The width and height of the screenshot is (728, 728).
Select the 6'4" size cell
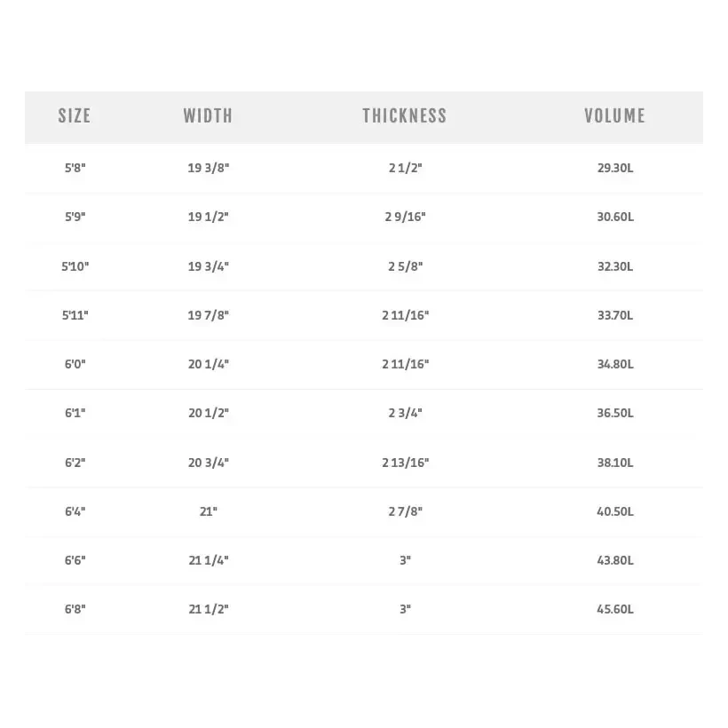pyautogui.click(x=75, y=511)
